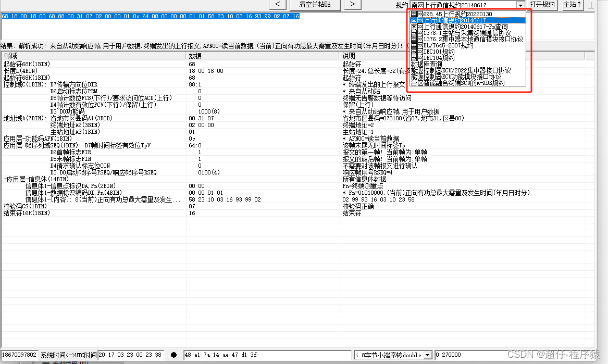Click the 清空并粘贴 button
This screenshot has width=608, height=364.
click(315, 5)
